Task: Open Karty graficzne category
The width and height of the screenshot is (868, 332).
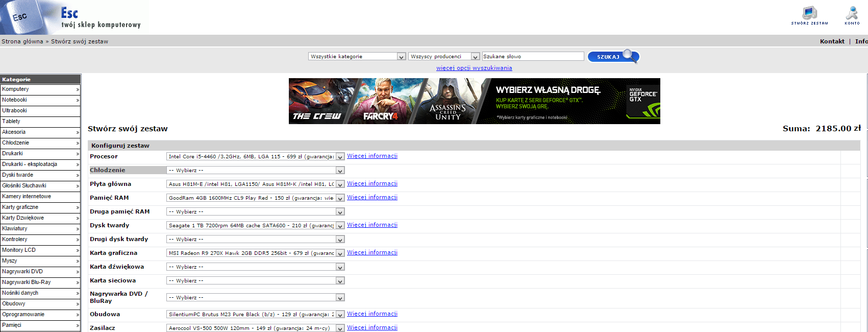Action: [40, 207]
